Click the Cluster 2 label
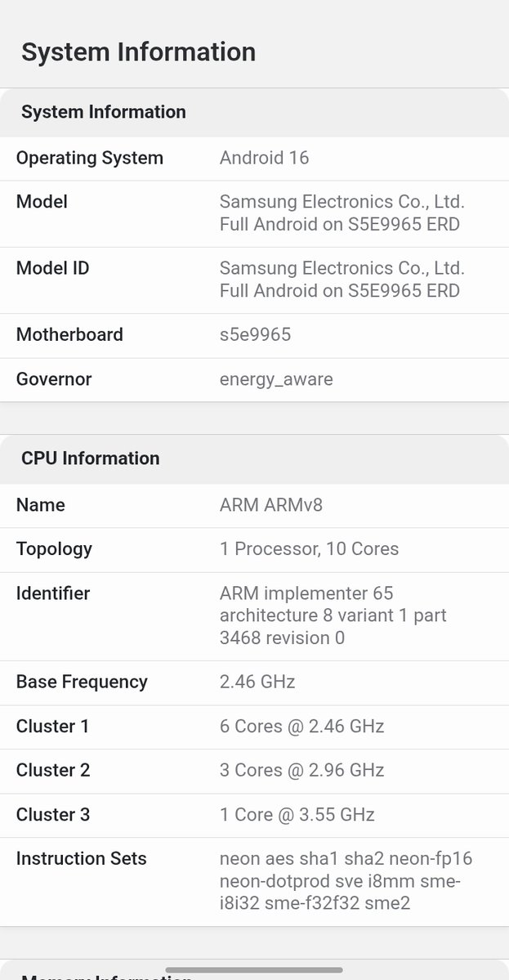This screenshot has height=980, width=509. [x=53, y=770]
